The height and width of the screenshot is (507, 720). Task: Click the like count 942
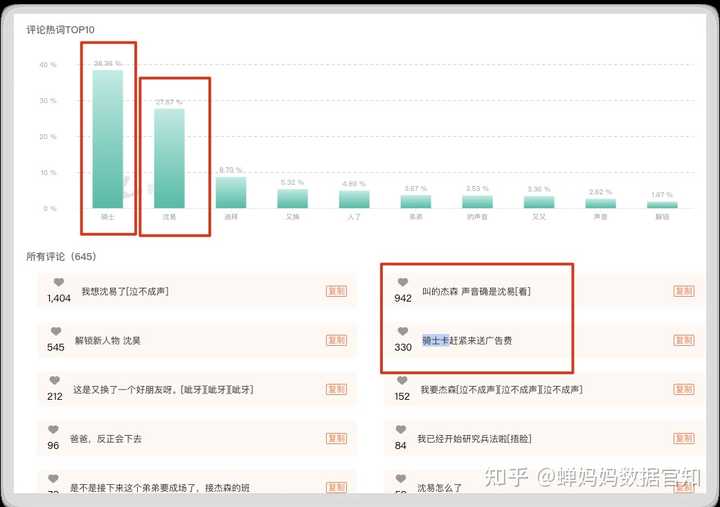click(x=403, y=299)
